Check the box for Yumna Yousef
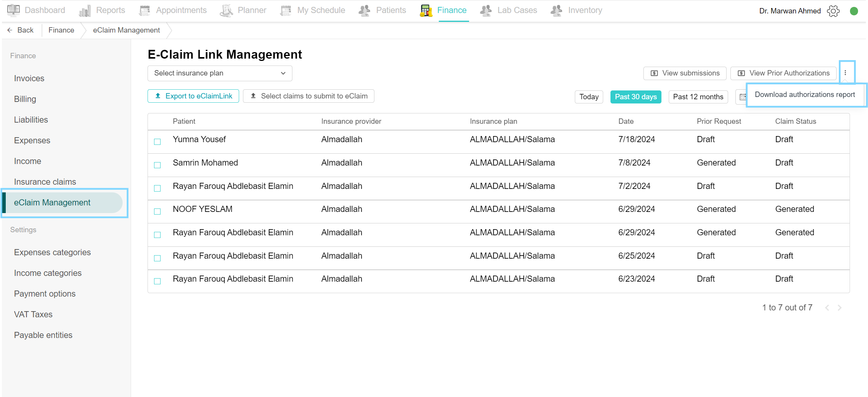Image resolution: width=868 pixels, height=397 pixels. click(x=157, y=142)
